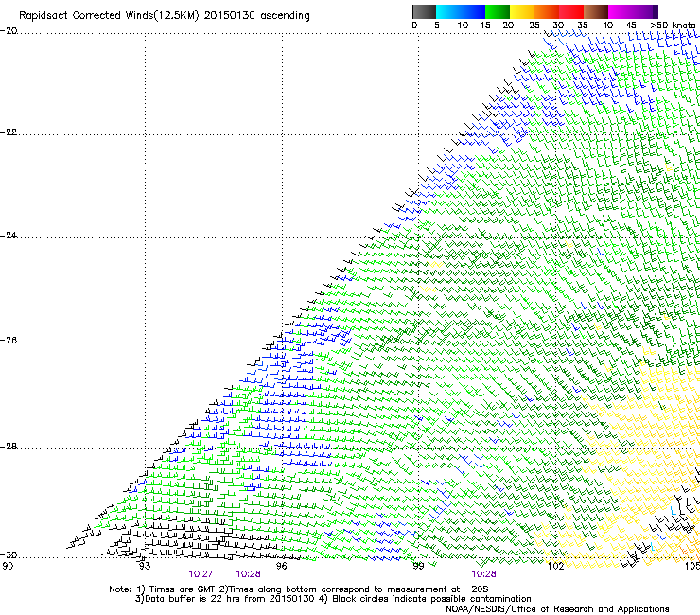Click the '102' longitude axis label
This screenshot has height=615, width=700.
(555, 567)
